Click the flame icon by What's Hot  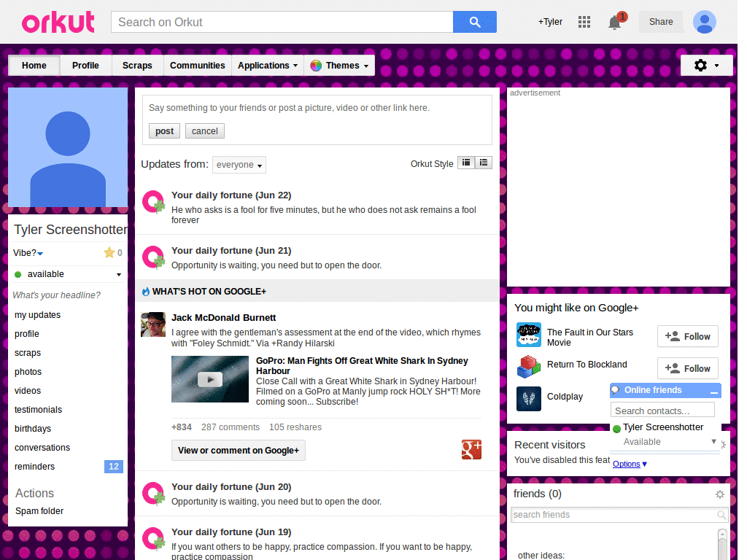146,292
